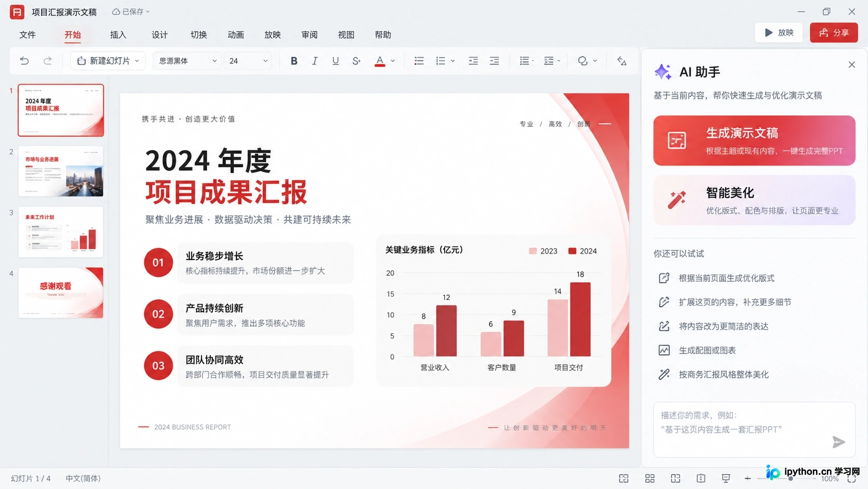Undo the last action
The width and height of the screenshot is (868, 489).
tap(24, 61)
